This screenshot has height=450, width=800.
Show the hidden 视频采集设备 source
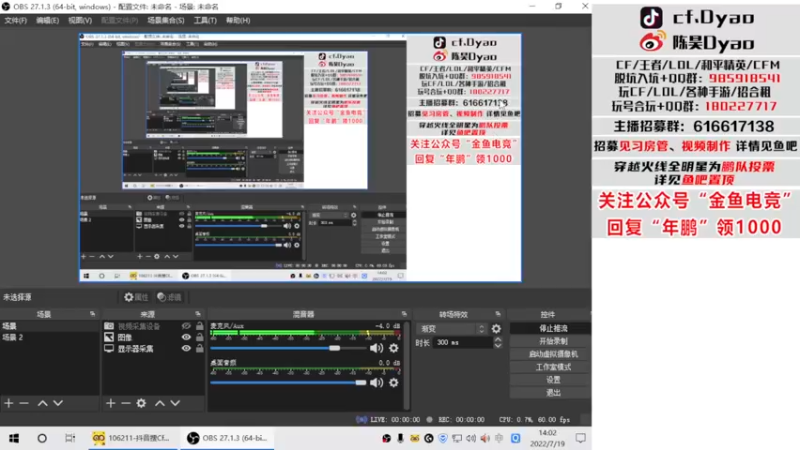(x=186, y=326)
